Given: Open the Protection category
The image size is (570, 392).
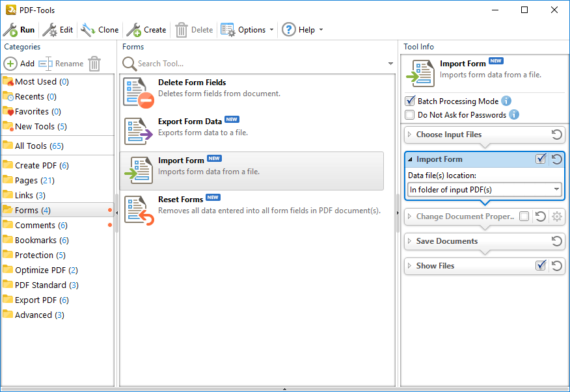Looking at the screenshot, I should tap(57, 255).
